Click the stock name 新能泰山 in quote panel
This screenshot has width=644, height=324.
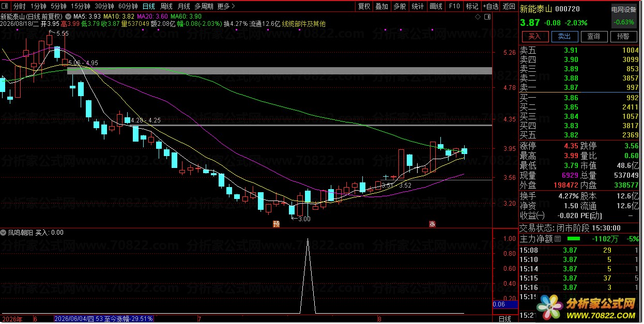tap(535, 9)
